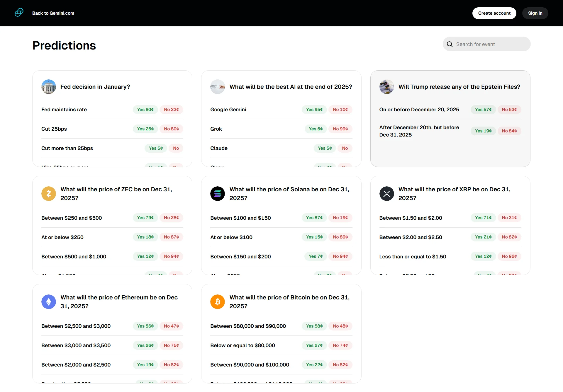Click the Sign in button
The height and width of the screenshot is (392, 563).
click(535, 13)
